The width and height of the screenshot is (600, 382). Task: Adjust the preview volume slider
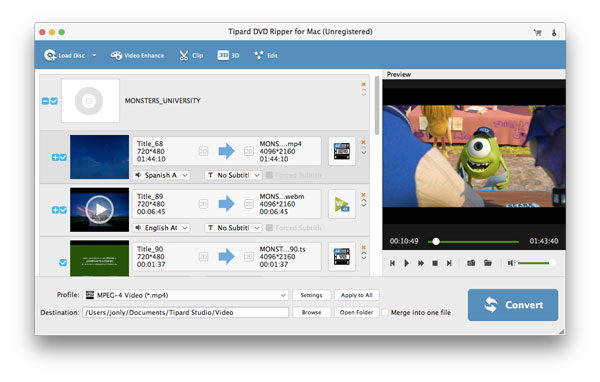click(x=536, y=263)
